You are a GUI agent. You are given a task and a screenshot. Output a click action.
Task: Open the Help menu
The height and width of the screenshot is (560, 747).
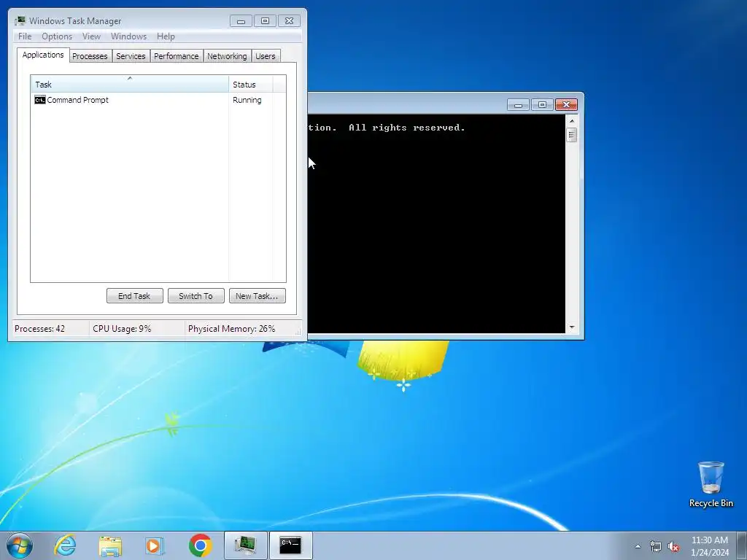[166, 36]
